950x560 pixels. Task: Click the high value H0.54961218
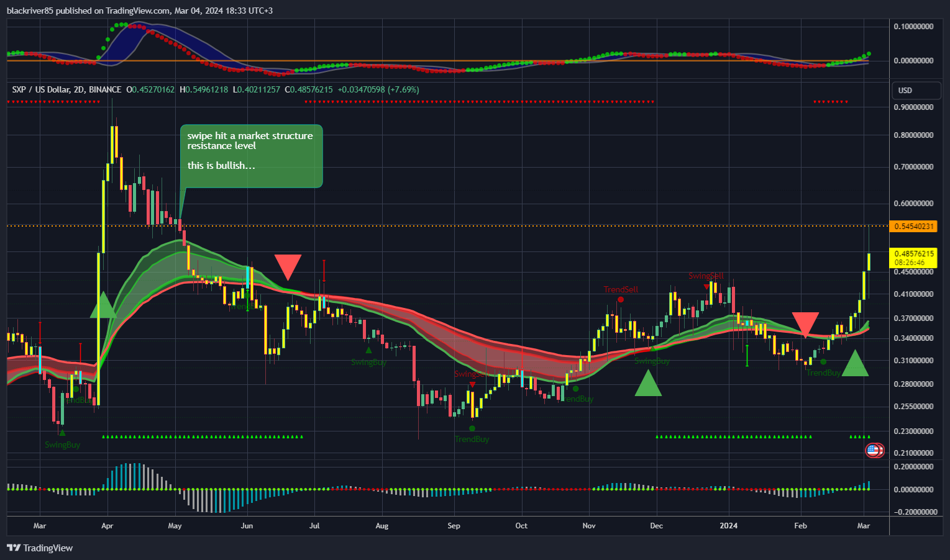click(204, 89)
